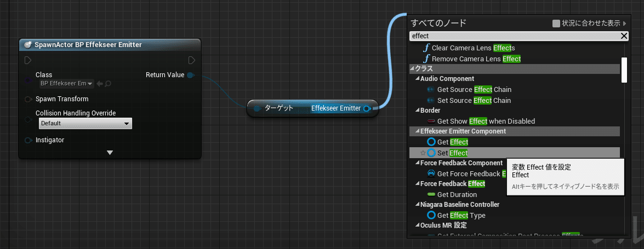This screenshot has width=644, height=249.
Task: Collapse the Border category
Action: [417, 111]
